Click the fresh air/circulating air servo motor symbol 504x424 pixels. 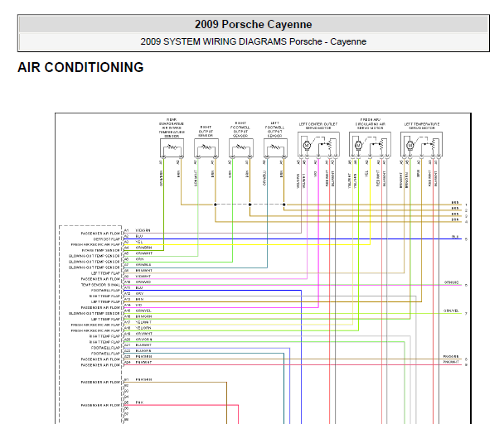[x=370, y=144]
